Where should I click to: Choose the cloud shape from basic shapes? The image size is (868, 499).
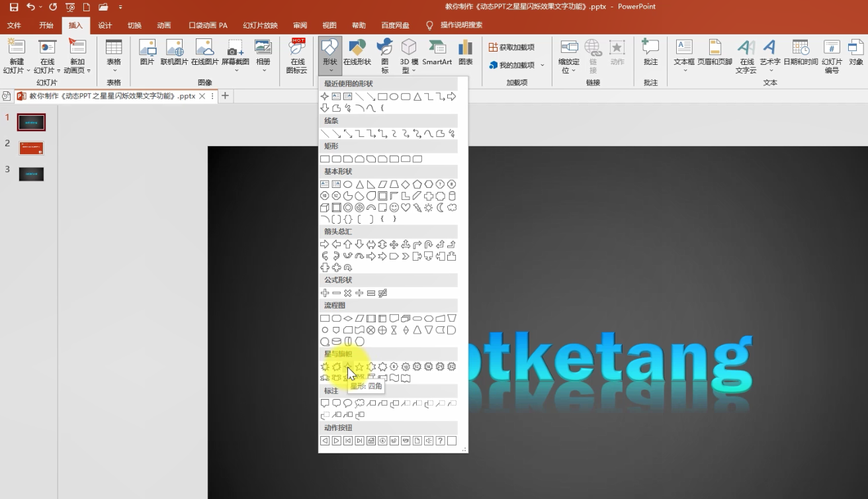tap(452, 208)
